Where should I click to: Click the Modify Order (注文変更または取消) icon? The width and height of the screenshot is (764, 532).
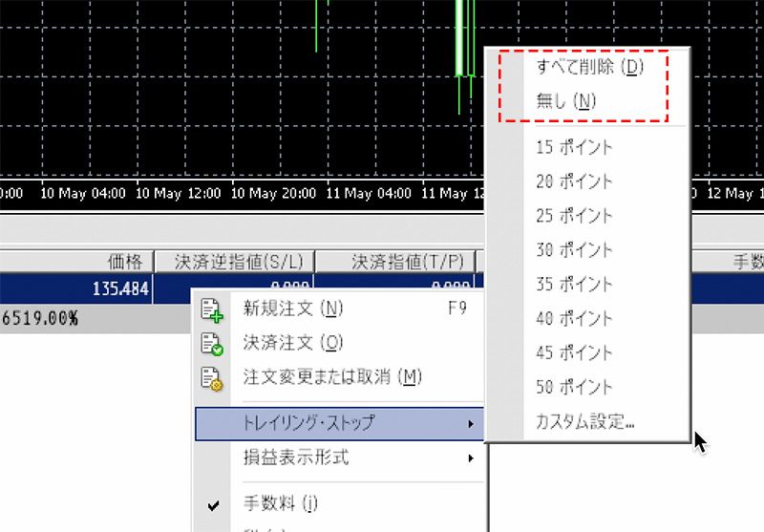(x=212, y=377)
